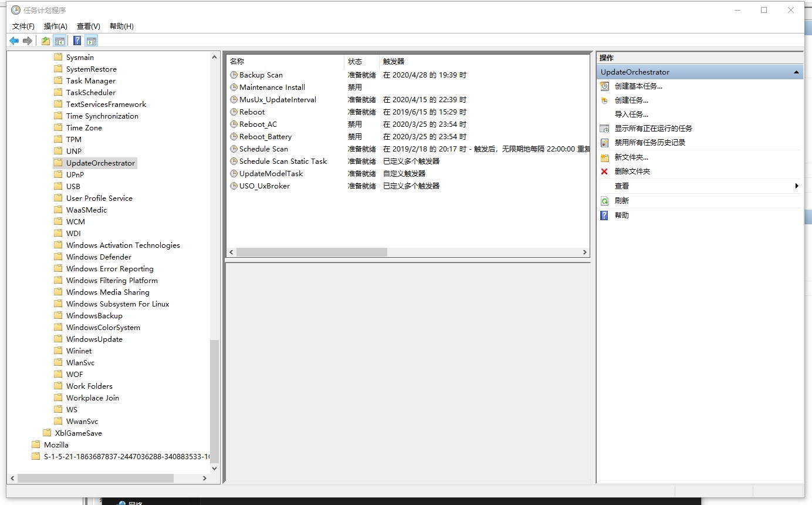Select the S-1-5-21-1863687837 tree folder
The width and height of the screenshot is (812, 505).
[x=126, y=456]
